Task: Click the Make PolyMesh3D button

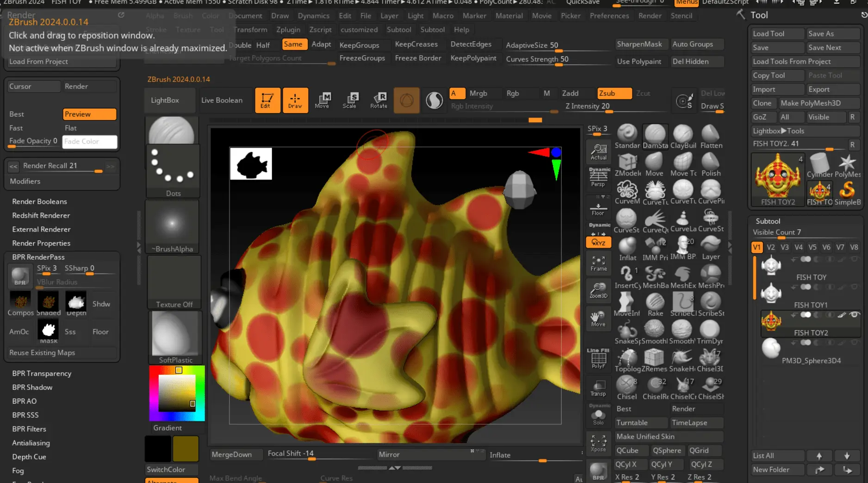Action: pos(810,103)
